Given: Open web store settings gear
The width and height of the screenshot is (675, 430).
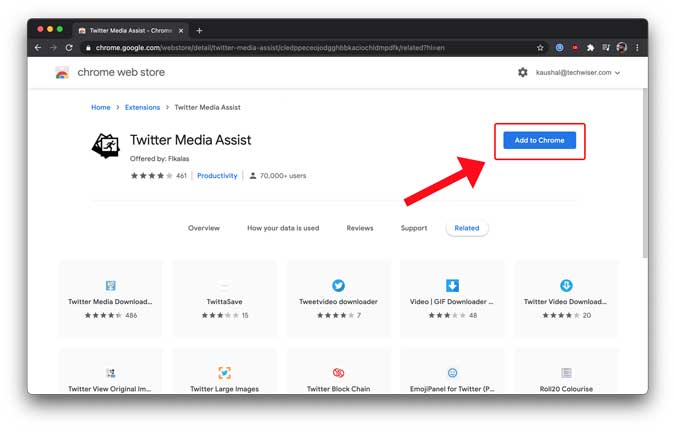Looking at the screenshot, I should (x=523, y=72).
